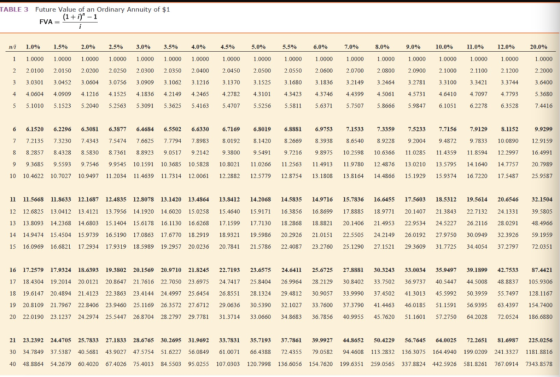The height and width of the screenshot is (377, 560).
Task: Click the value 4.6410 in row 4
Action: point(447,94)
